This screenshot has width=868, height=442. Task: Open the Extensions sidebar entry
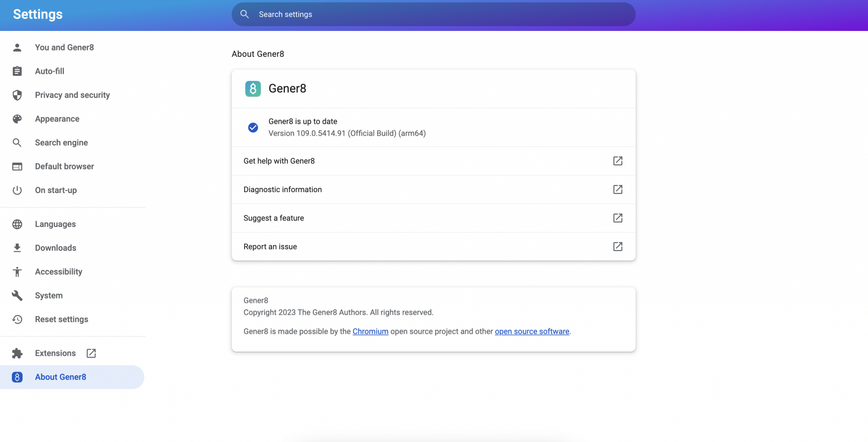point(55,353)
